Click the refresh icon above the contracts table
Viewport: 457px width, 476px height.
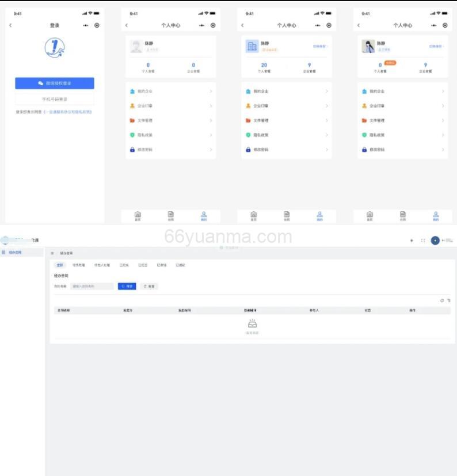click(442, 300)
